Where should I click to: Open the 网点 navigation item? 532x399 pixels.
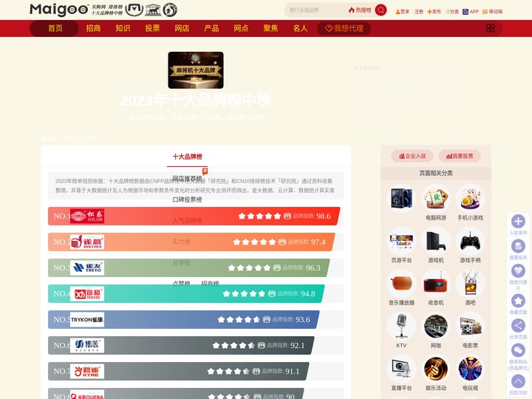coord(241,28)
